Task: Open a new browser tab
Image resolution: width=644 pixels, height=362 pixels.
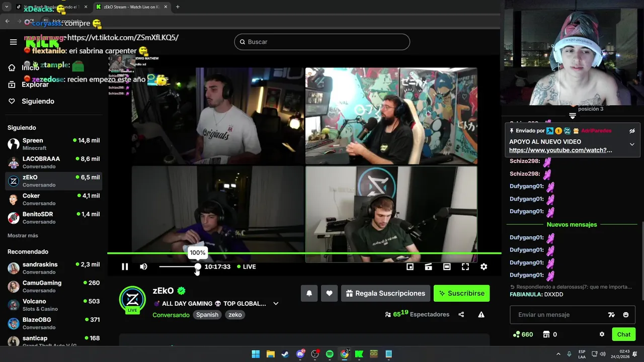Action: tap(178, 7)
